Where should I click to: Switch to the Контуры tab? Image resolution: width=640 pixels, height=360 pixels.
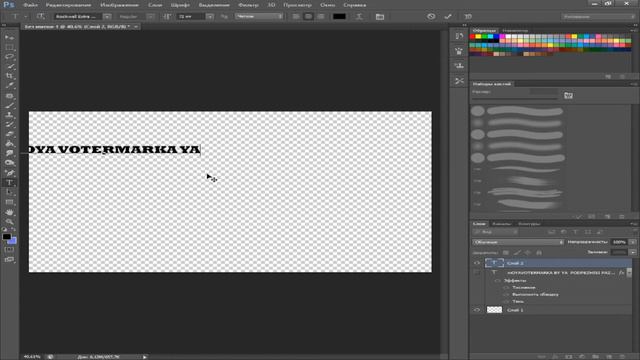click(x=529, y=224)
